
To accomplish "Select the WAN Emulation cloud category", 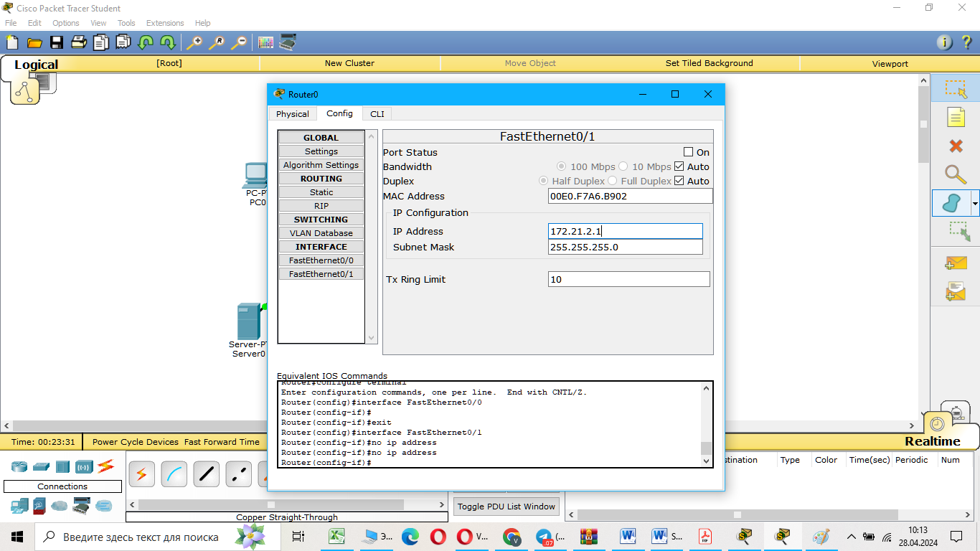I will (59, 506).
